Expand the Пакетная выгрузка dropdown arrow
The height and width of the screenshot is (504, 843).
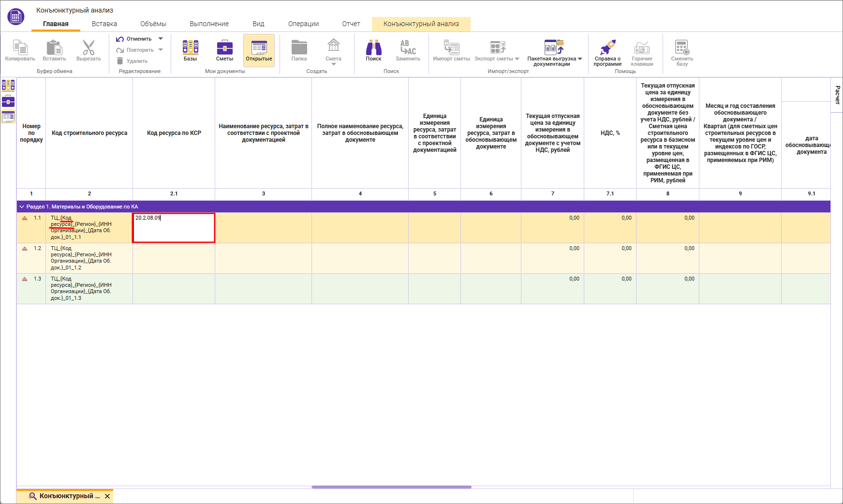[580, 59]
